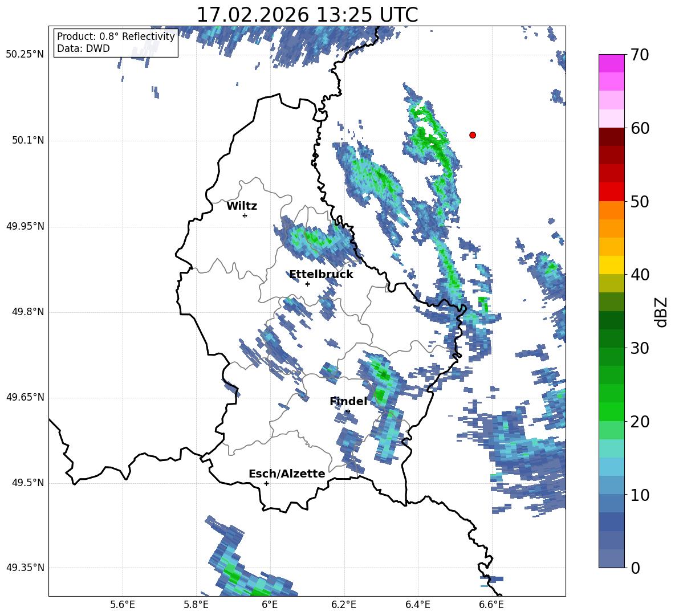Click the dBZ colorbar axis label
This screenshot has width=675, height=616.
click(x=662, y=312)
